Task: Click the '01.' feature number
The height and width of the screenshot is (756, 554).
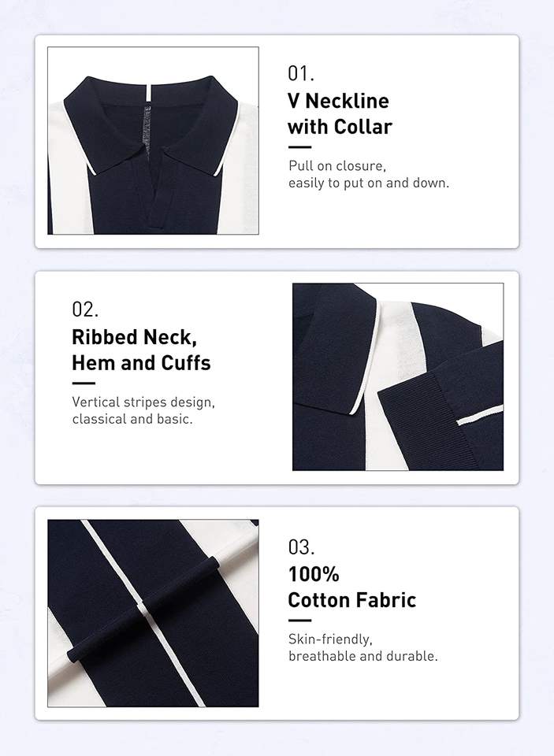Action: 301,73
